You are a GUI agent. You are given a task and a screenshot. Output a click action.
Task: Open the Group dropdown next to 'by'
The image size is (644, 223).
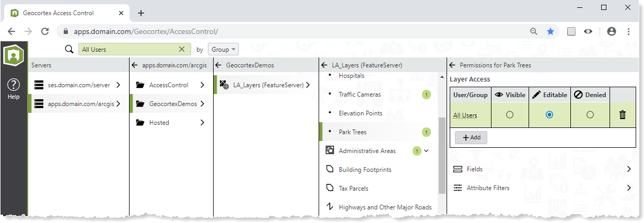pyautogui.click(x=223, y=49)
